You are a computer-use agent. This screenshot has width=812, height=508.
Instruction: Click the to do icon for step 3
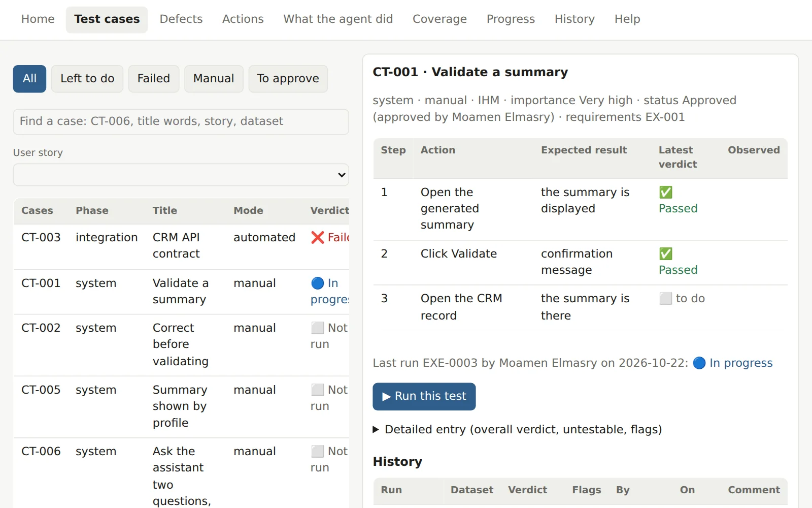click(x=666, y=298)
